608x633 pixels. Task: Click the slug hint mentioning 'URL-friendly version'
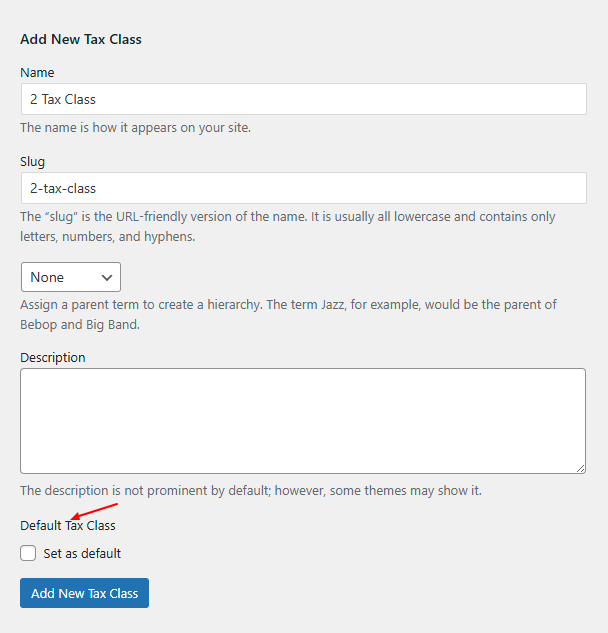tap(288, 226)
